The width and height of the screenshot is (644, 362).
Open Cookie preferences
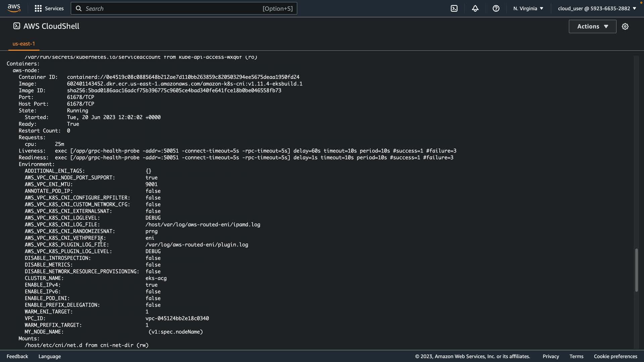click(615, 356)
